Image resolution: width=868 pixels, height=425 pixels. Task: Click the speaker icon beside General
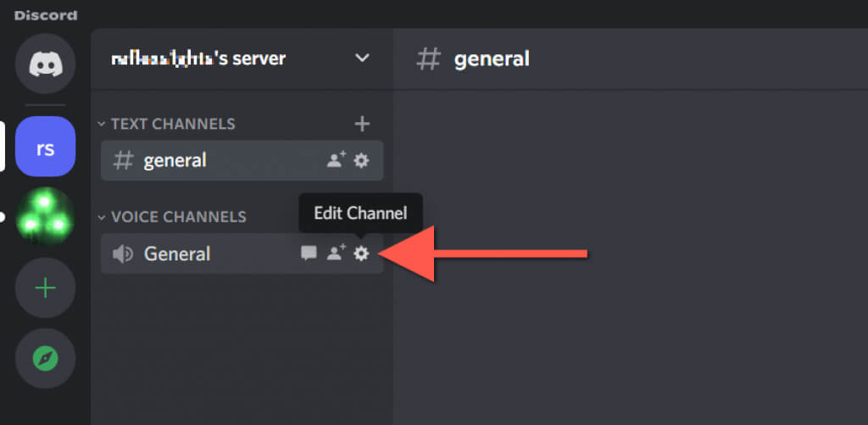tap(124, 254)
